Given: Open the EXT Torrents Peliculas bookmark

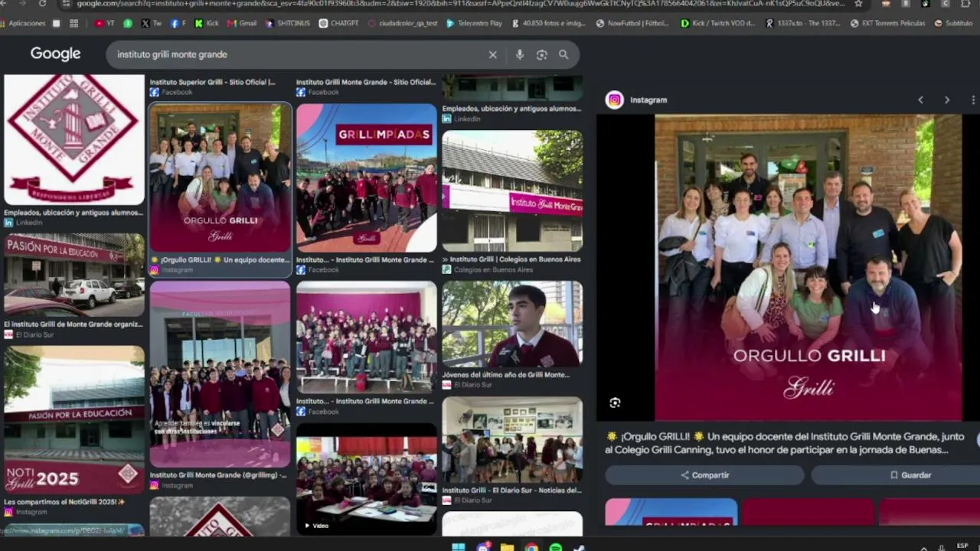Looking at the screenshot, I should pos(887,23).
